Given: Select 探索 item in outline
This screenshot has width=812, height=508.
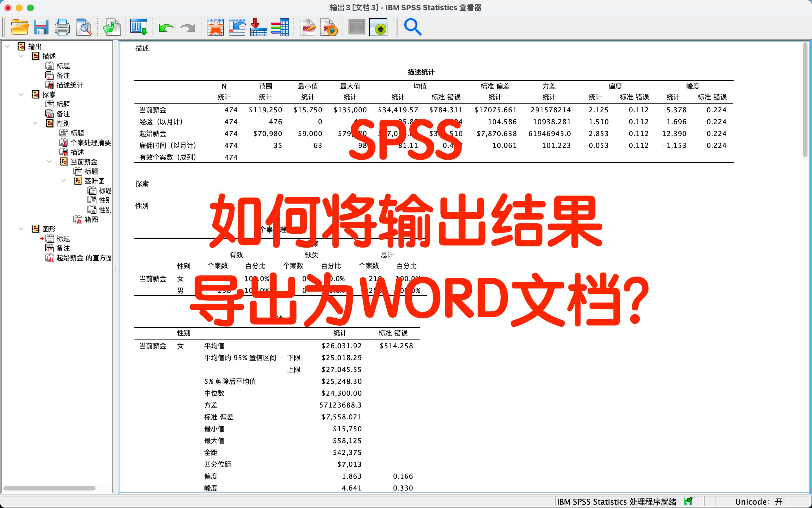Looking at the screenshot, I should point(44,95).
